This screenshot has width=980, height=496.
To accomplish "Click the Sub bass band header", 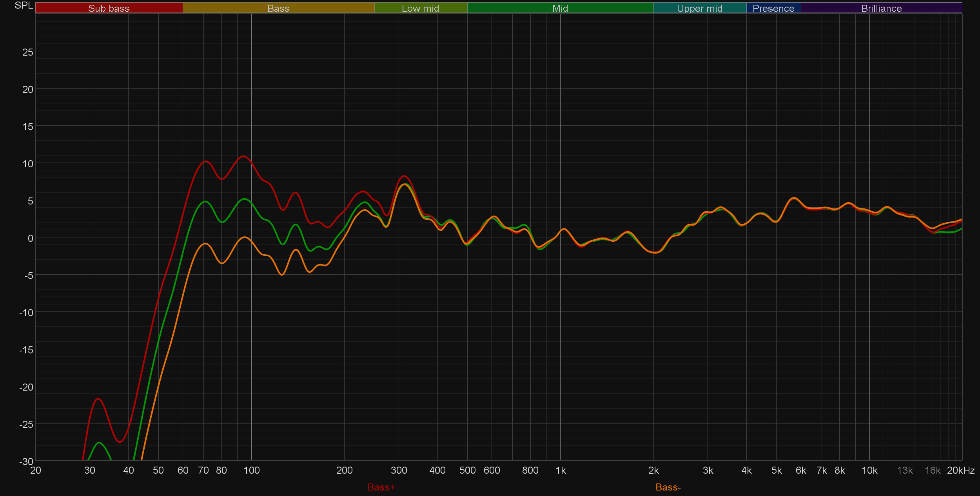I will (109, 8).
